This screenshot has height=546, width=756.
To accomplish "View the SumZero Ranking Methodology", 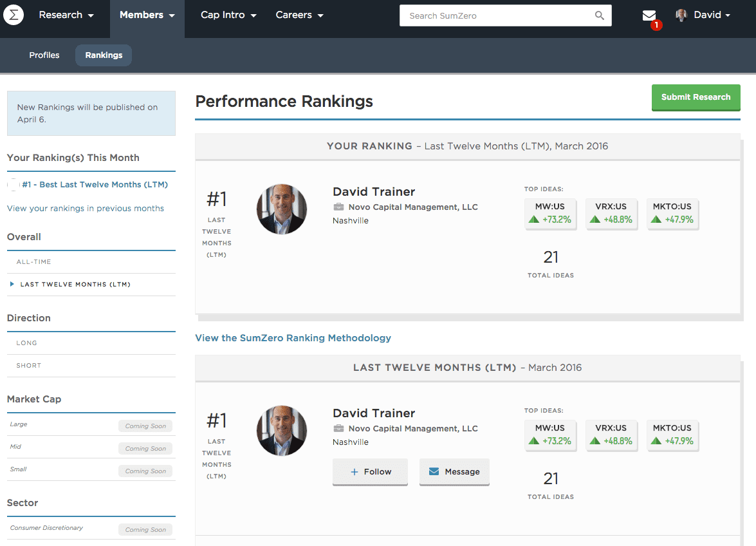I will [293, 338].
